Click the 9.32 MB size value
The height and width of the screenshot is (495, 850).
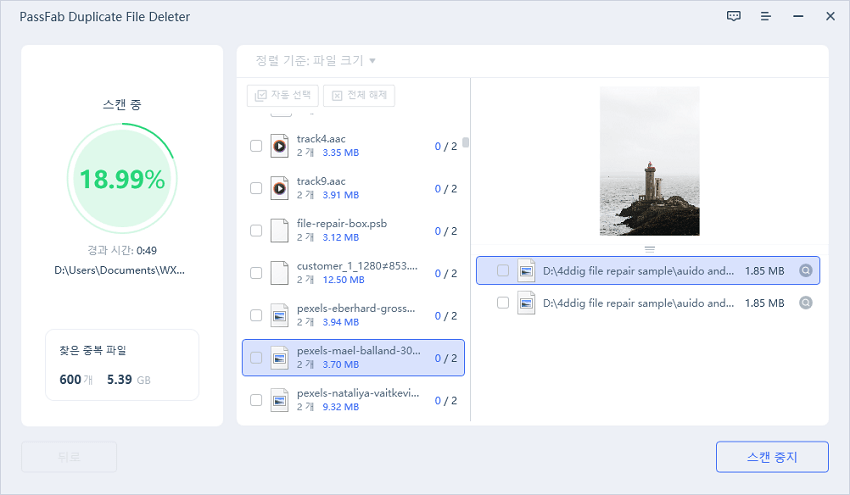click(x=341, y=407)
